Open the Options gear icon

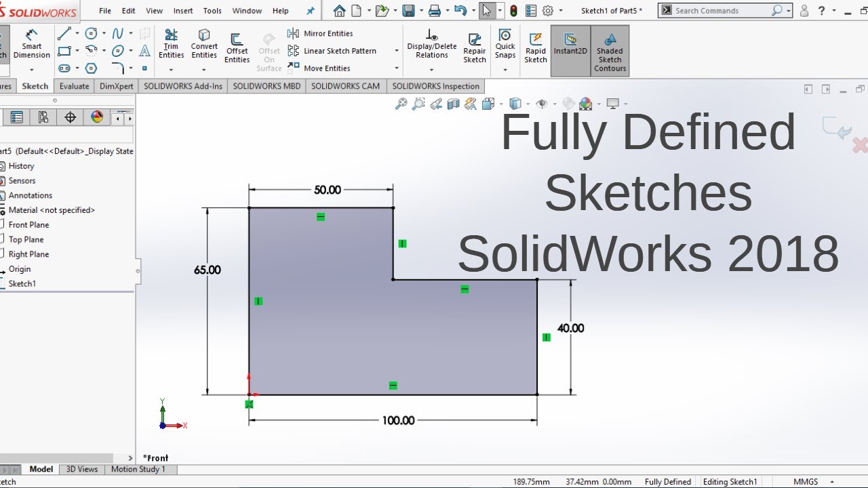pos(548,10)
